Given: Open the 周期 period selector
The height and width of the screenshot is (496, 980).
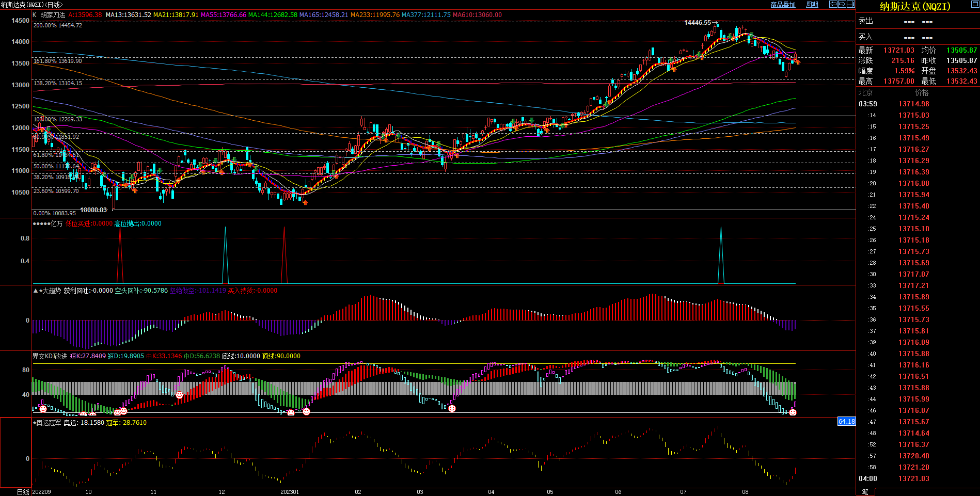Looking at the screenshot, I should [812, 5].
